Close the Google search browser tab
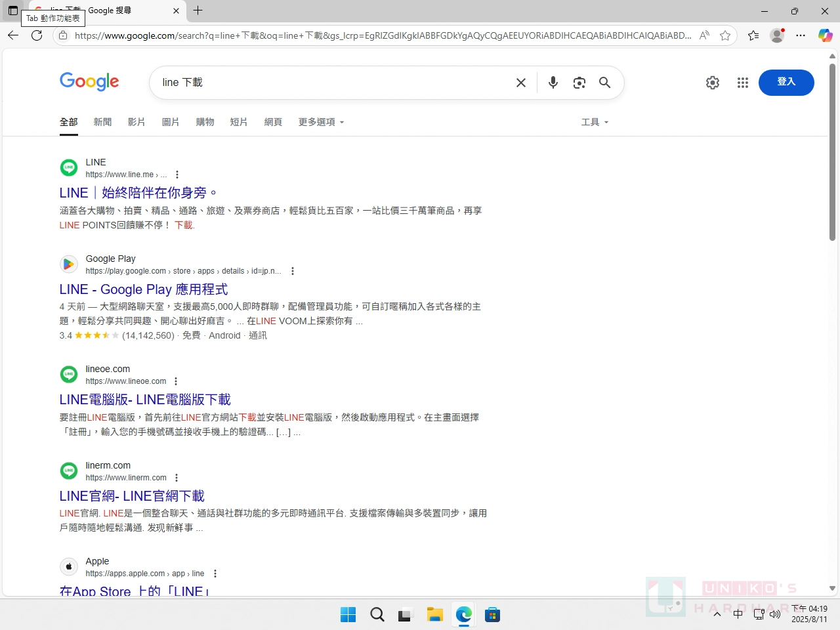The width and height of the screenshot is (840, 630). [176, 10]
